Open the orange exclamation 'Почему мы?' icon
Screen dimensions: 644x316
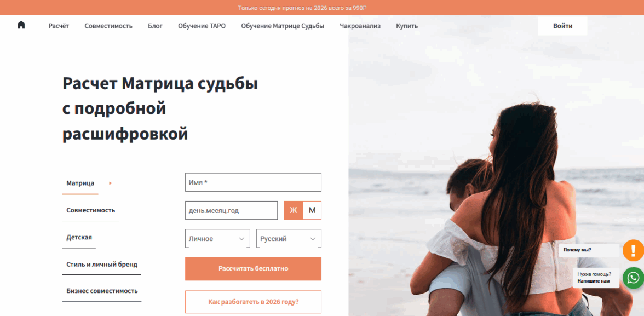pos(633,250)
